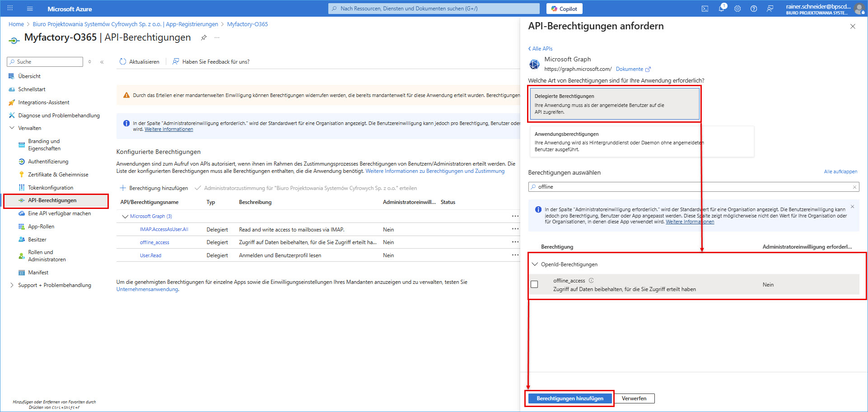Open Tokenkonfiguration in the sidebar
Image resolution: width=868 pixels, height=412 pixels.
point(51,188)
